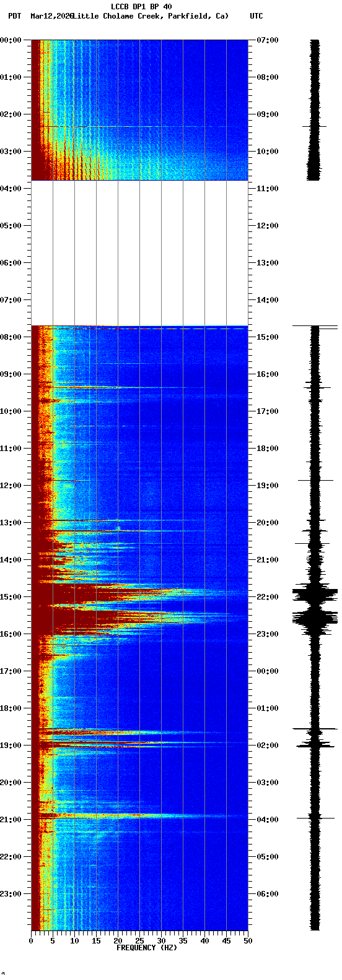Click the '00:00' tick on the PDT axis

tap(11, 40)
